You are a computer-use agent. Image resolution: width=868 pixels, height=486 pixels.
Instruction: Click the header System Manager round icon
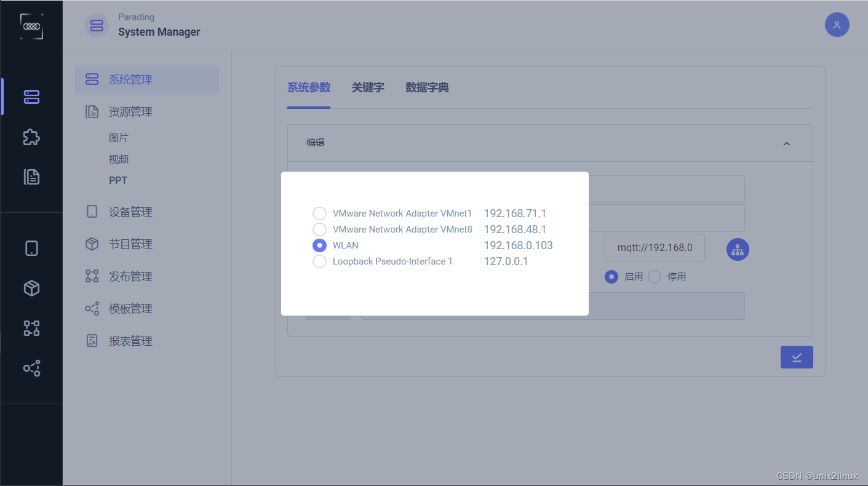pos(97,25)
